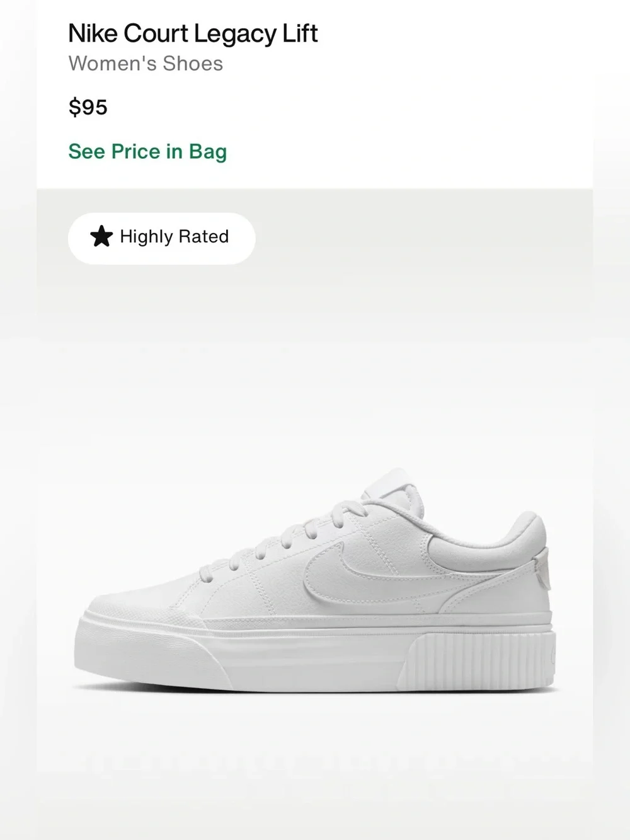
Task: Click the Women's Shoes subtitle
Action: pos(146,64)
